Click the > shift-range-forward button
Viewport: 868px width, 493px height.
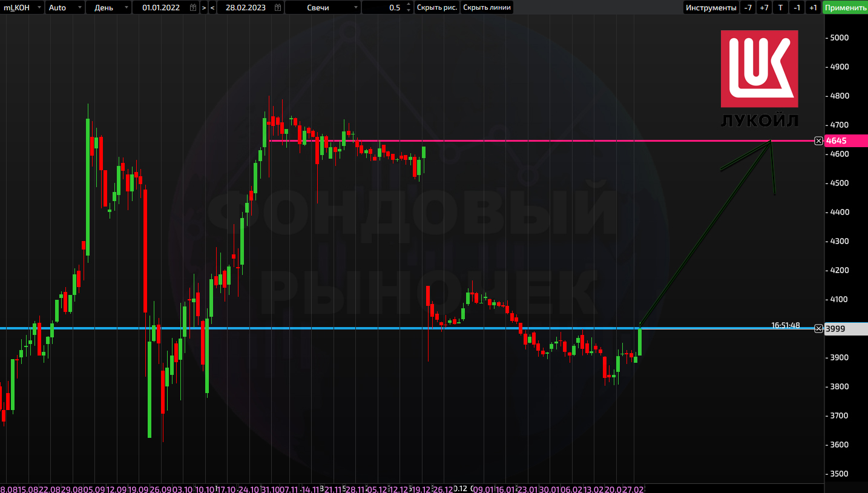[204, 7]
